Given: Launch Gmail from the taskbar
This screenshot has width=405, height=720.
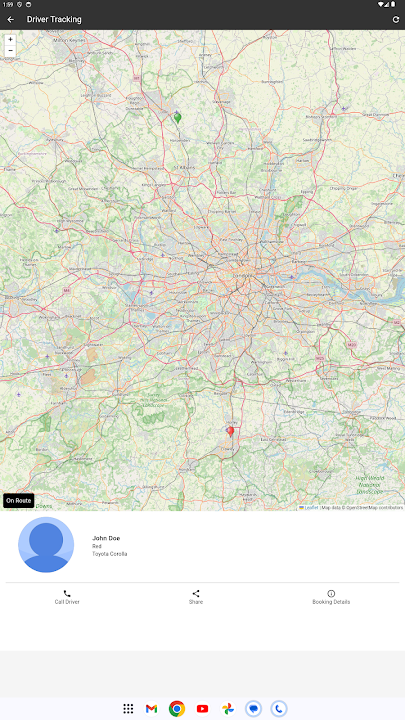Looking at the screenshot, I should click(x=152, y=709).
